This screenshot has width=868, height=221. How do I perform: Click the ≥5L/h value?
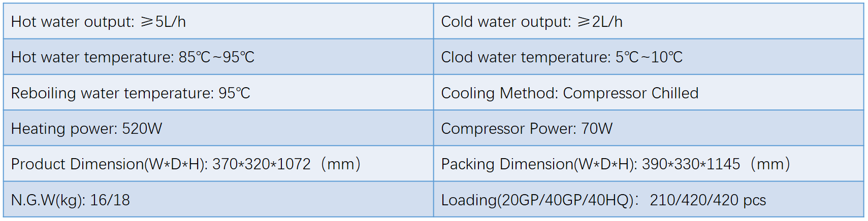tap(164, 22)
